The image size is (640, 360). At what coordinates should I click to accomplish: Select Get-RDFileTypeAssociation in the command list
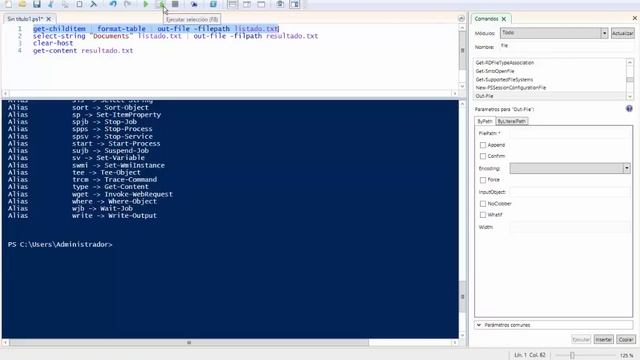504,63
